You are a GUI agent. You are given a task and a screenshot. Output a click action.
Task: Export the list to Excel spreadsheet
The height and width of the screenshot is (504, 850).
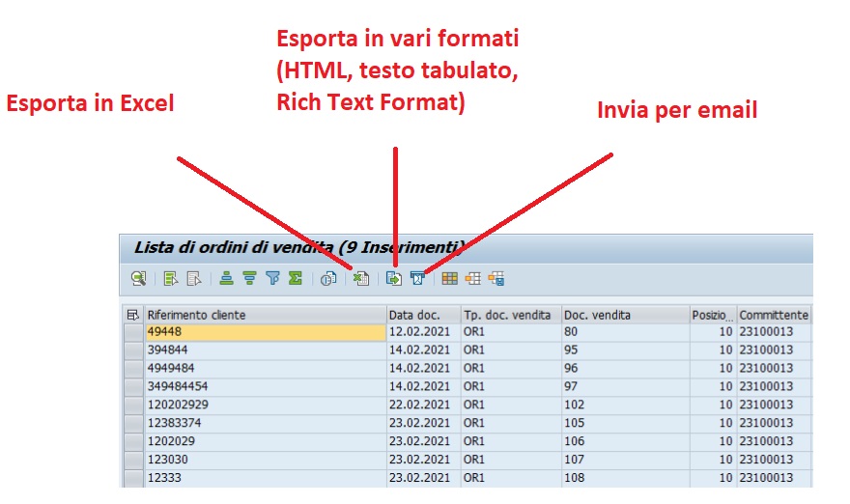point(361,279)
